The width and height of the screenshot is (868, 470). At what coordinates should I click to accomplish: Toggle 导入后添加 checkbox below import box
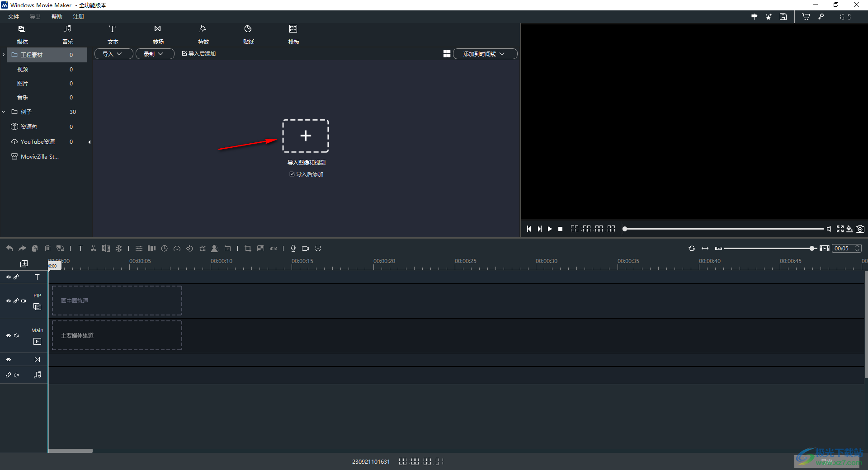coord(292,174)
